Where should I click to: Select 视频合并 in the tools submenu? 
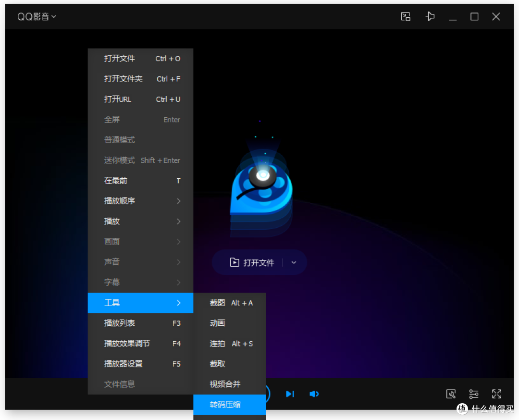point(229,384)
